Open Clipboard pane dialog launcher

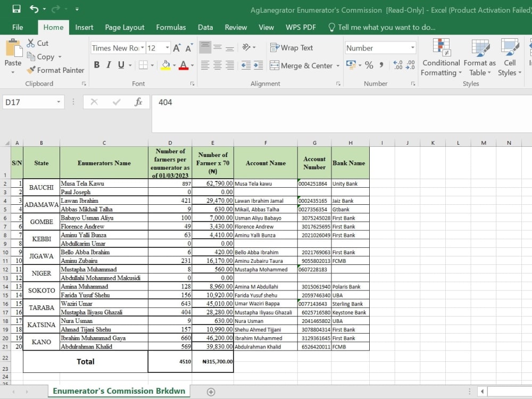pos(84,84)
